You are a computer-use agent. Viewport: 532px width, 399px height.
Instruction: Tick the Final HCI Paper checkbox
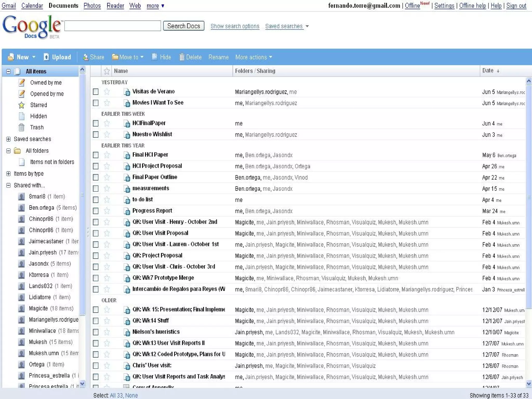click(96, 155)
